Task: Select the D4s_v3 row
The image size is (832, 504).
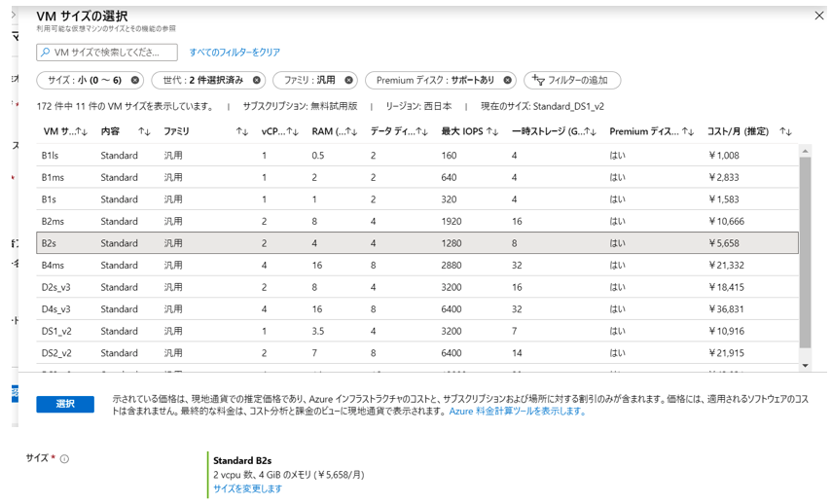Action: point(417,308)
